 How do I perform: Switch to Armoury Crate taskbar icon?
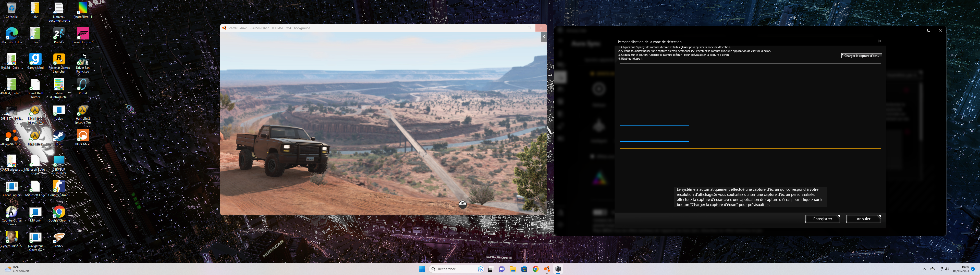click(x=558, y=269)
